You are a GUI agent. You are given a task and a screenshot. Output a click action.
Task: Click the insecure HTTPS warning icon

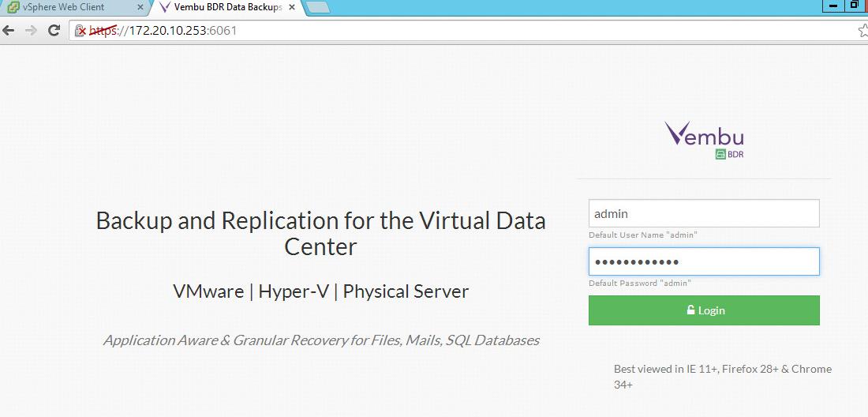(x=80, y=31)
